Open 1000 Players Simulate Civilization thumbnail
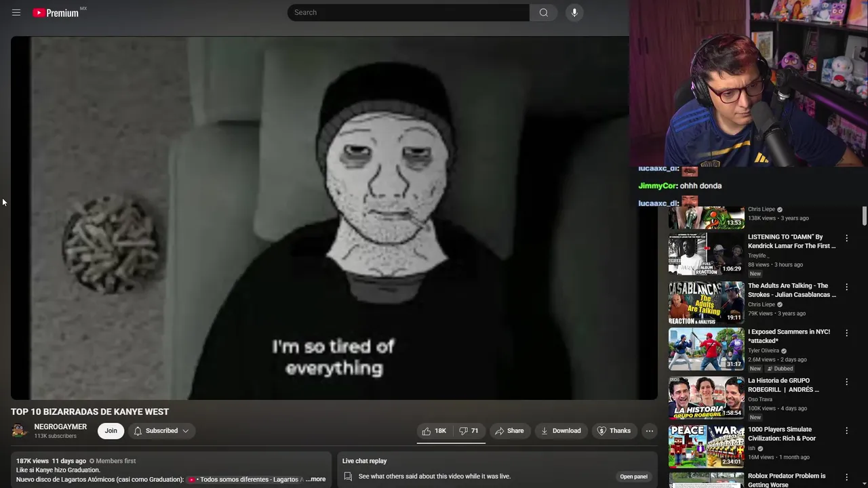 coord(706,446)
